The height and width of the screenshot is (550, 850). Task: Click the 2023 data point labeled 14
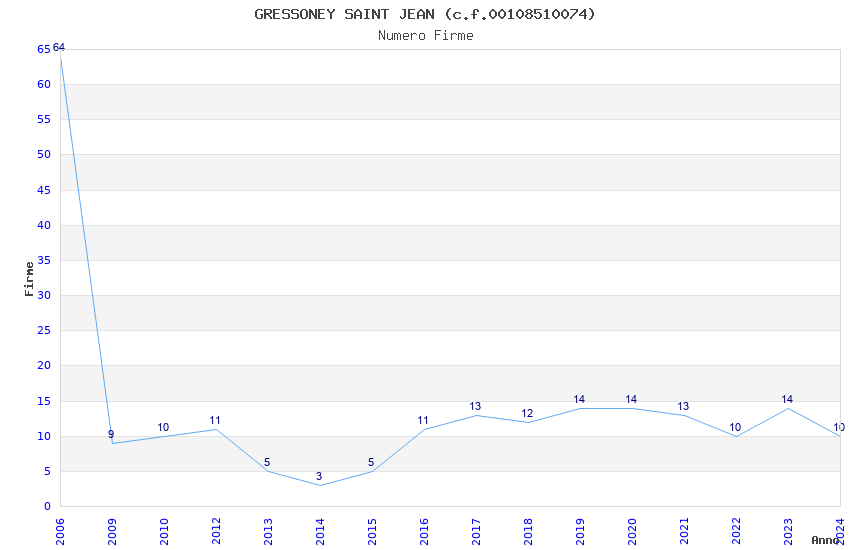[788, 408]
